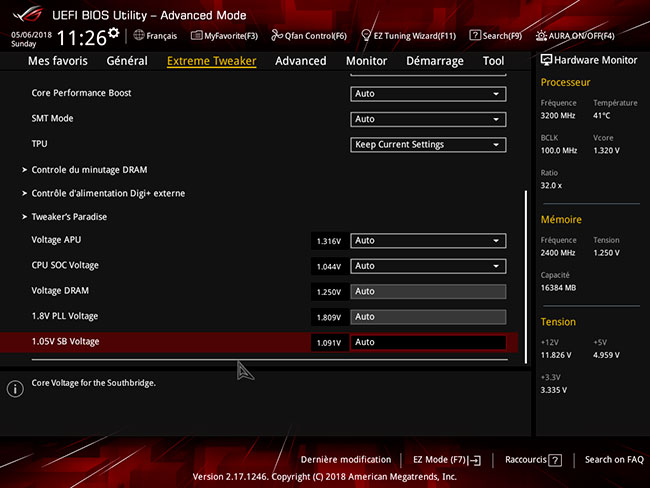Click the 1.05V SB Voltage Auto field
The width and height of the screenshot is (650, 488).
[428, 342]
